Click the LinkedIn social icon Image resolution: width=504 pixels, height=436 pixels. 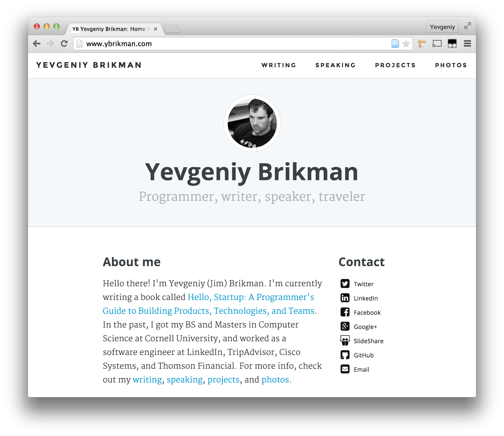(x=345, y=298)
